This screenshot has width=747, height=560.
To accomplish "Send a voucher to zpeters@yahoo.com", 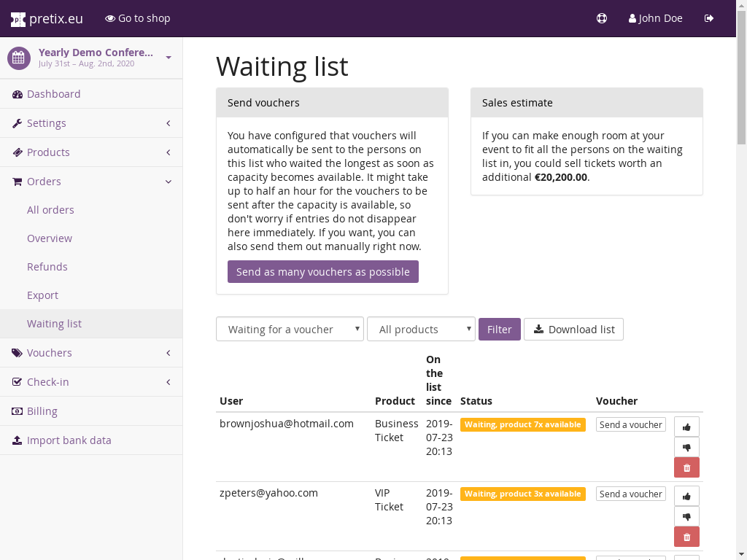I will 631,494.
